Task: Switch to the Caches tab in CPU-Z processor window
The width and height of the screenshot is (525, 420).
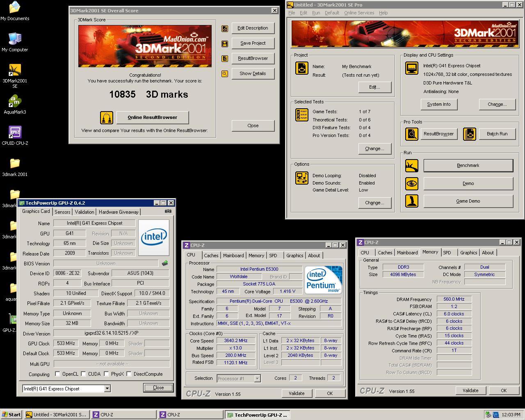Action: (211, 256)
